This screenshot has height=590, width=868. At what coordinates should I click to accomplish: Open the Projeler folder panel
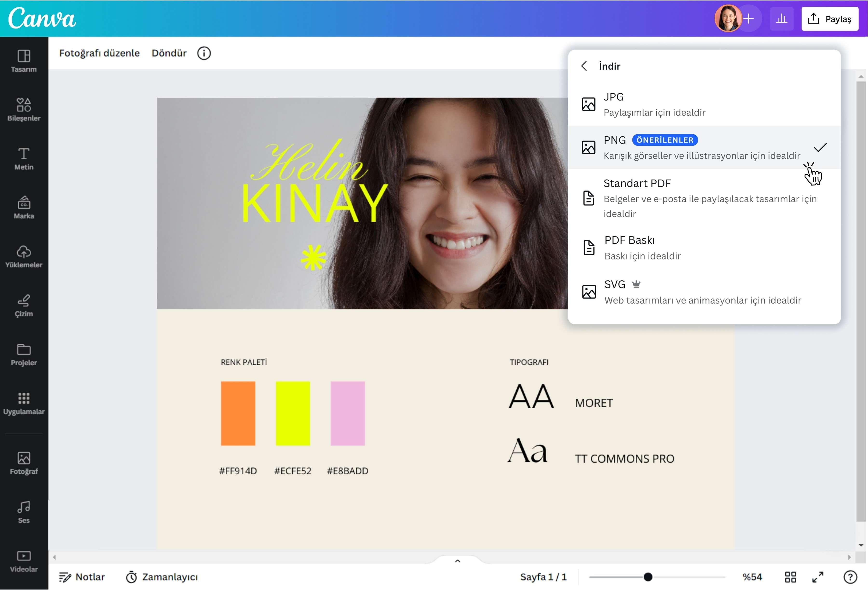click(x=24, y=355)
